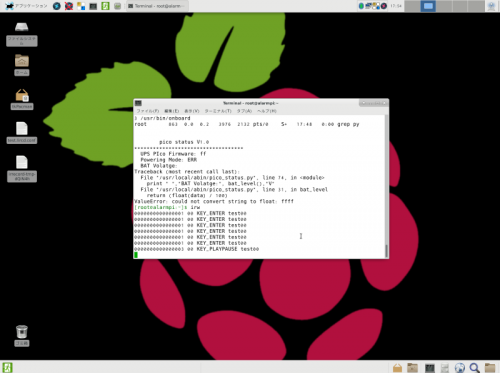Click the user icon at top-right corner
This screenshot has height=373, width=500.
pos(491,6)
